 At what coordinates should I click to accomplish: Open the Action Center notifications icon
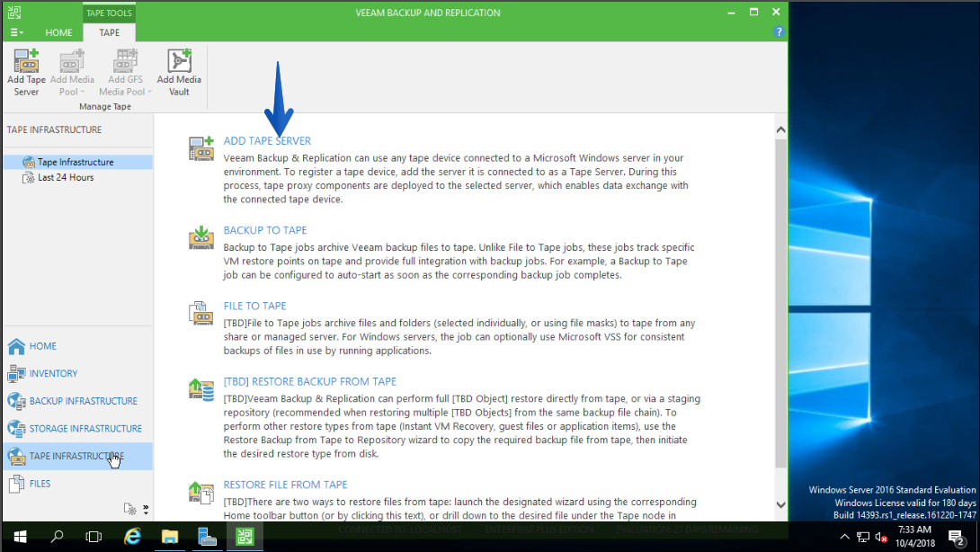956,537
